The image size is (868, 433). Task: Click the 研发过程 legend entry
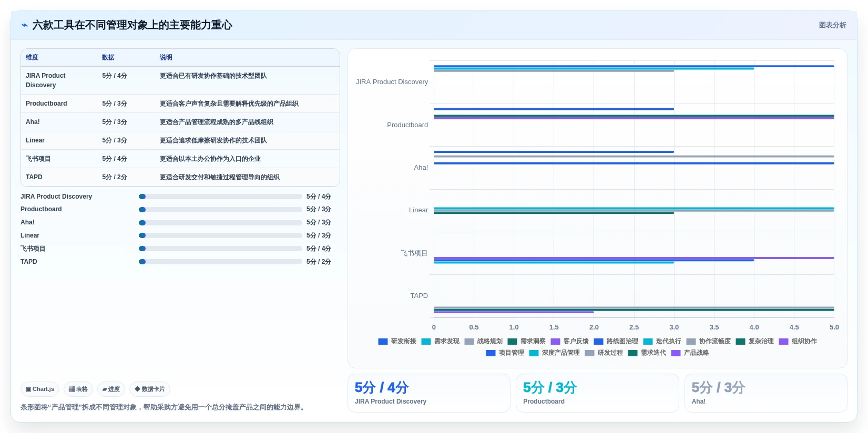[604, 353]
